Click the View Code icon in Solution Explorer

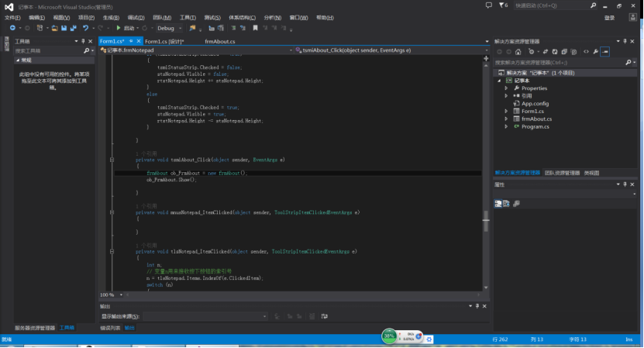(586, 52)
